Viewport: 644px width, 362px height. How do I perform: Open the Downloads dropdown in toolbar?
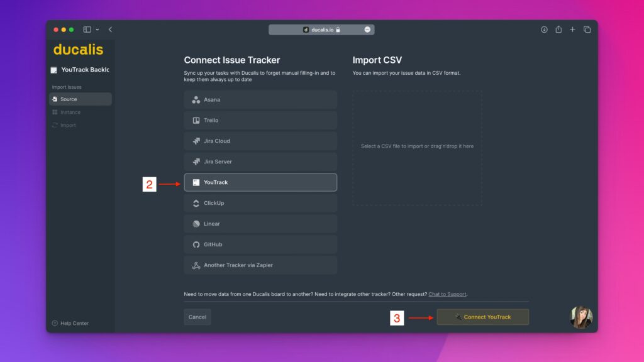[x=543, y=29]
